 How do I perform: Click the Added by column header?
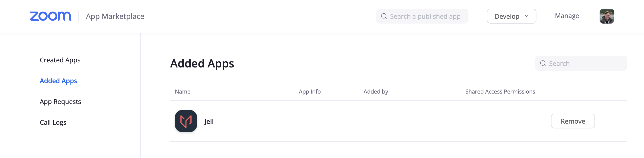pyautogui.click(x=375, y=92)
